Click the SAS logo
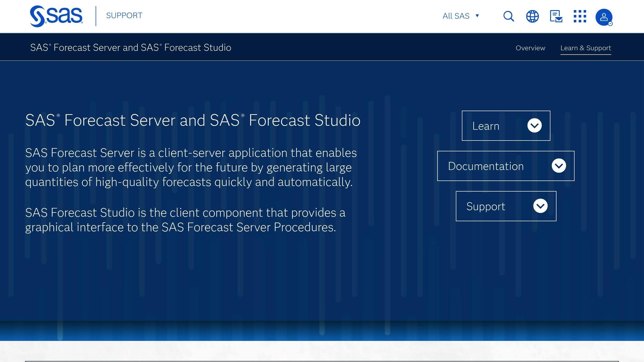Viewport: 644px width, 362px height. point(56,15)
